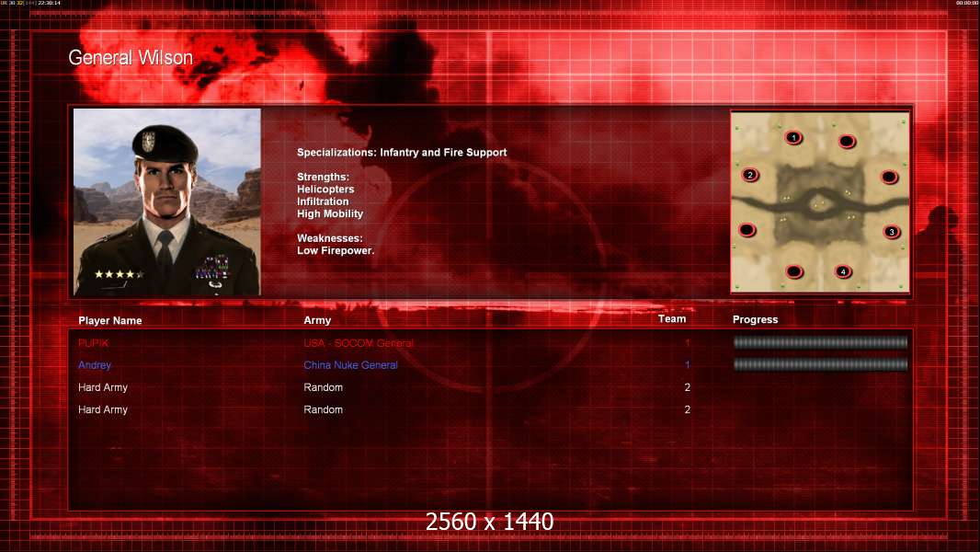
Task: Click General Wilson's portrait image
Action: tap(167, 201)
